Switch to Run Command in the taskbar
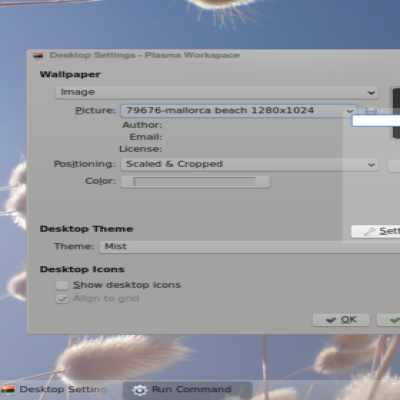 188,390
